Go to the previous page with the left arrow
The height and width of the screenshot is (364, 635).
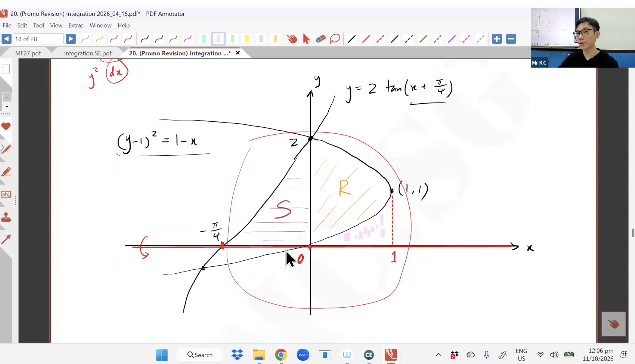point(6,39)
